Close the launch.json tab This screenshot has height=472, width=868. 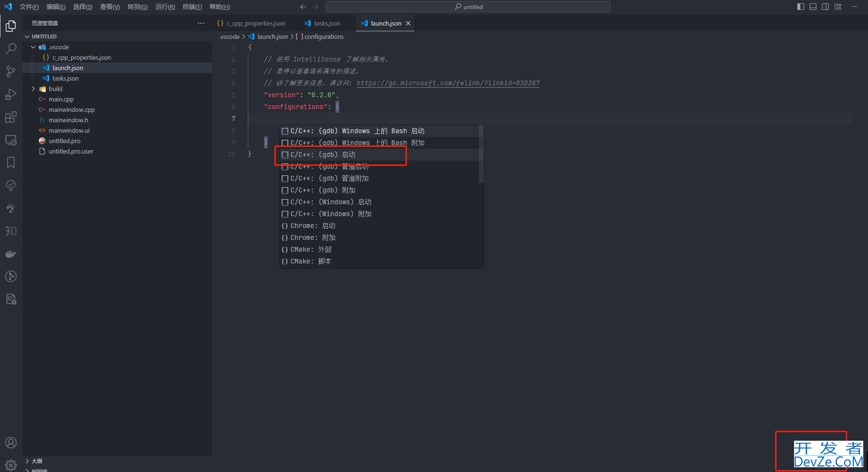[x=408, y=23]
